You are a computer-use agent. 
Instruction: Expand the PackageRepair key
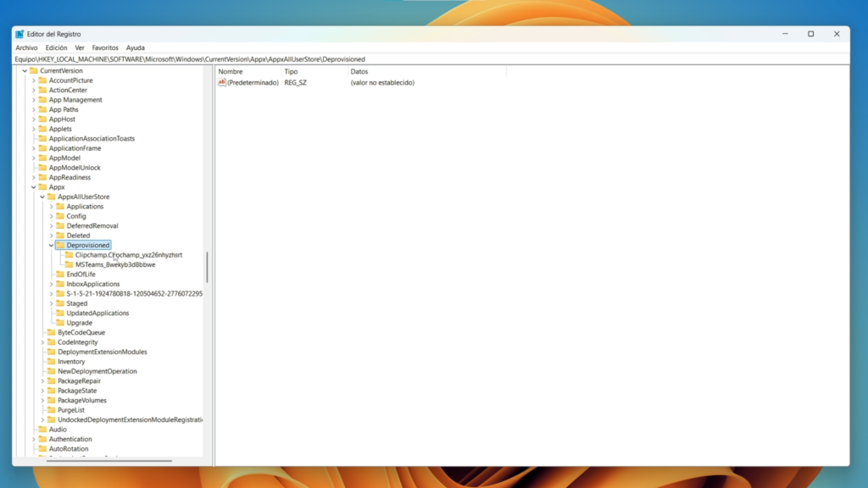(42, 381)
